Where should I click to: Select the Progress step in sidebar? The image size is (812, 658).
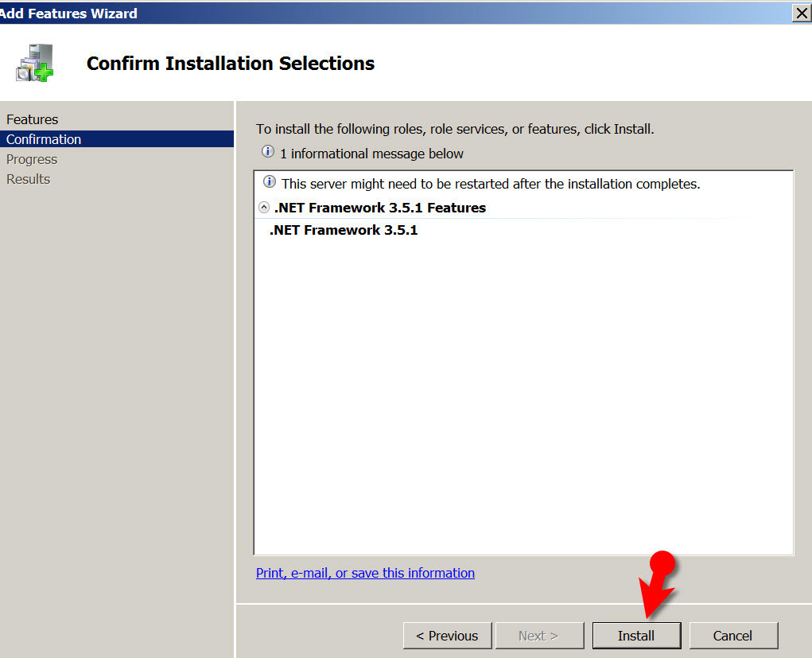tap(32, 159)
